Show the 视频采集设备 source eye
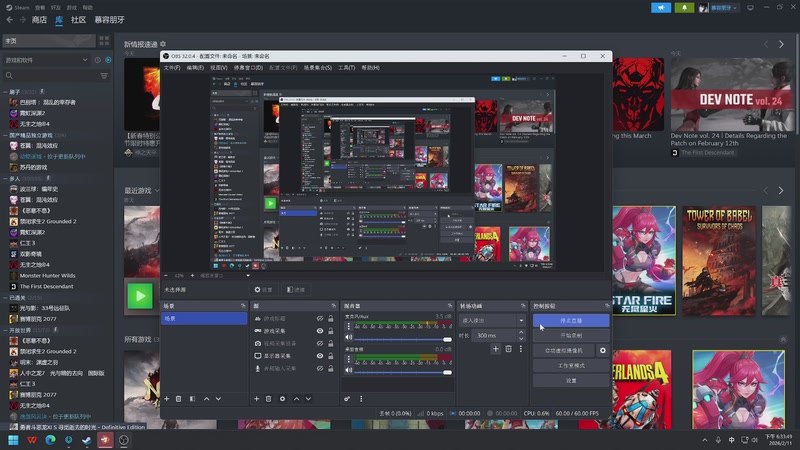The height and width of the screenshot is (450, 800). coord(320,343)
